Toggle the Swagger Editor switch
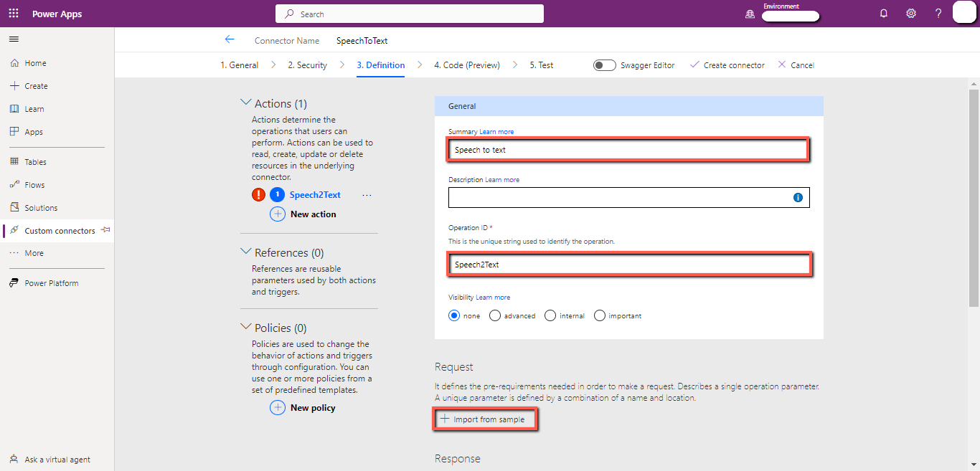980x471 pixels. point(605,65)
